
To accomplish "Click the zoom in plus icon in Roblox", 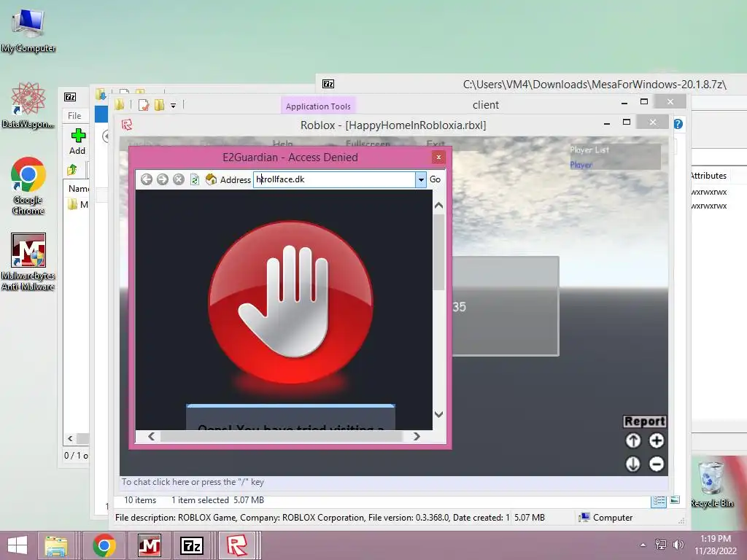I will [657, 441].
